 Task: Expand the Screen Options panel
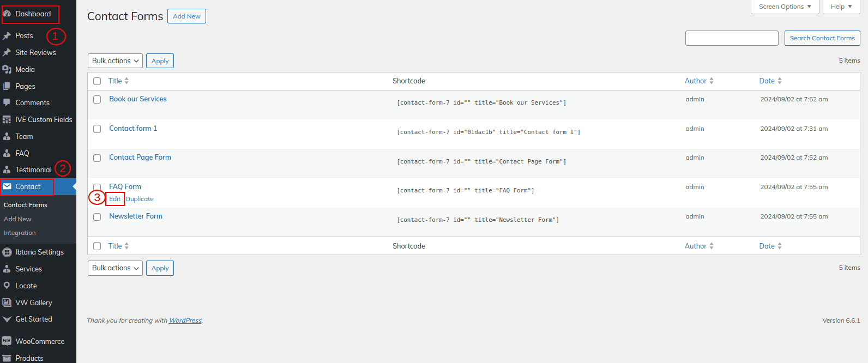click(x=785, y=7)
